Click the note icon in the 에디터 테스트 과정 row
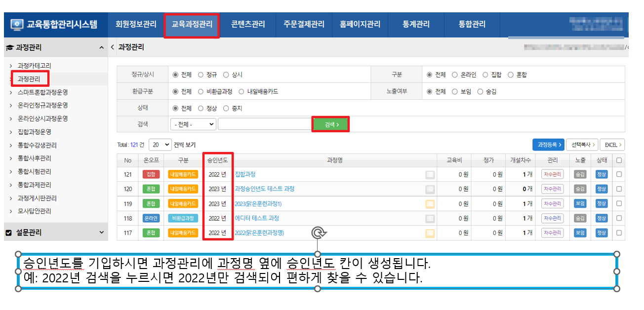This screenshot has width=644, height=310. click(430, 218)
